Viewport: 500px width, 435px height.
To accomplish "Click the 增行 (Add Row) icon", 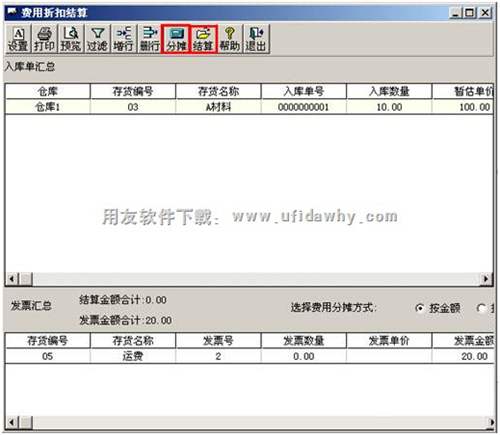I will 123,39.
